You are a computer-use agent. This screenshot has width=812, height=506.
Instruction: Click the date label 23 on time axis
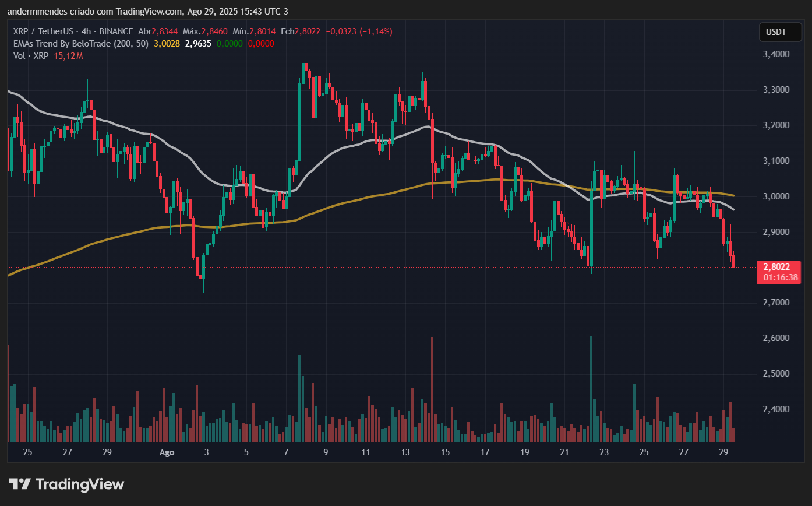pyautogui.click(x=604, y=452)
